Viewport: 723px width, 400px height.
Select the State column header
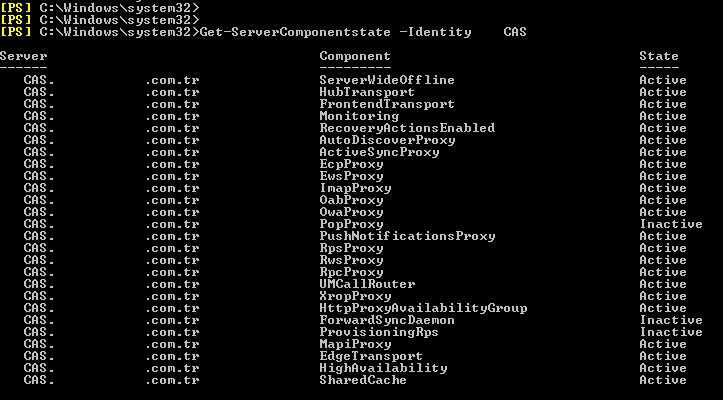click(x=658, y=56)
